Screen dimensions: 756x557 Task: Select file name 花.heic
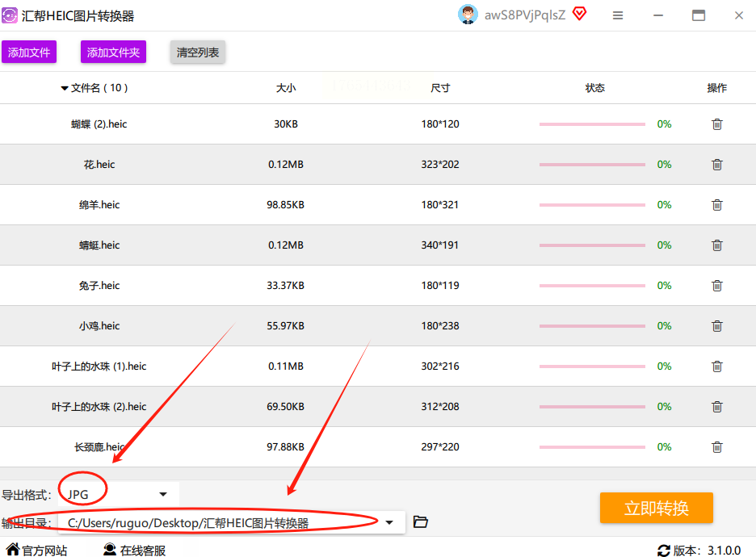[x=99, y=165]
